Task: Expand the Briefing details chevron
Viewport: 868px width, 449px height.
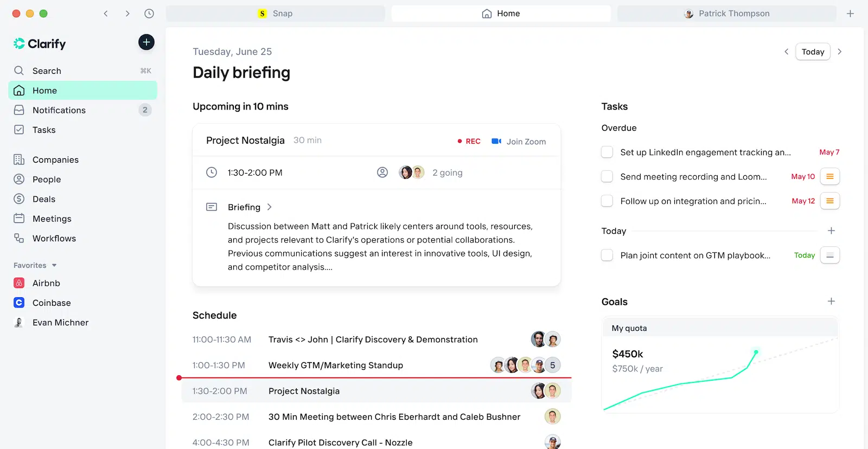Action: [x=270, y=207]
